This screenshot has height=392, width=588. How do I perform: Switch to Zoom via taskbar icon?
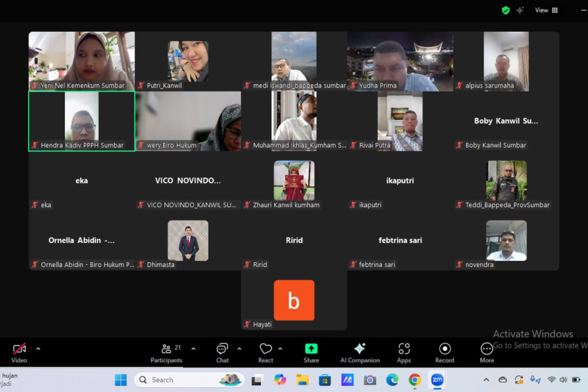(437, 380)
